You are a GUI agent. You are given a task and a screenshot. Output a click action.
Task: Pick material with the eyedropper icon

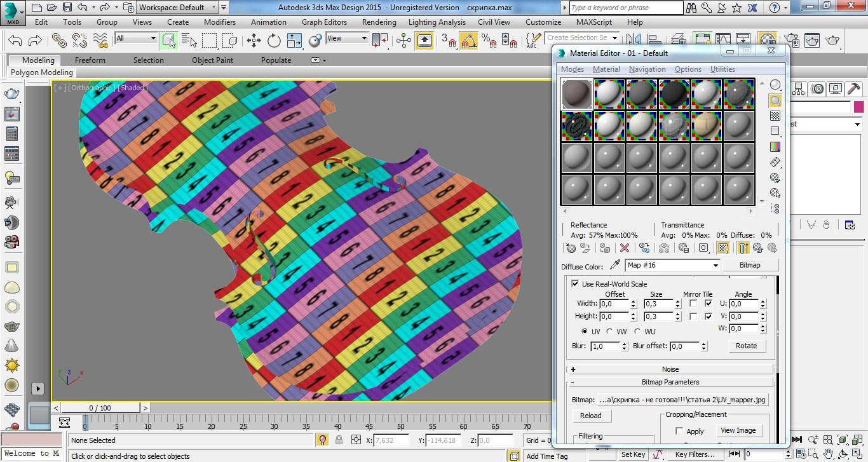click(614, 265)
